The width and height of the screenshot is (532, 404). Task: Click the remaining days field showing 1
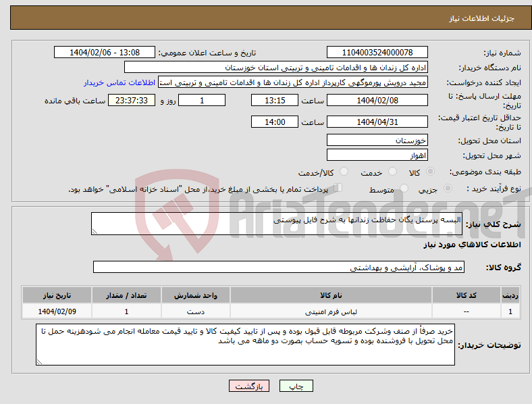tap(202, 100)
